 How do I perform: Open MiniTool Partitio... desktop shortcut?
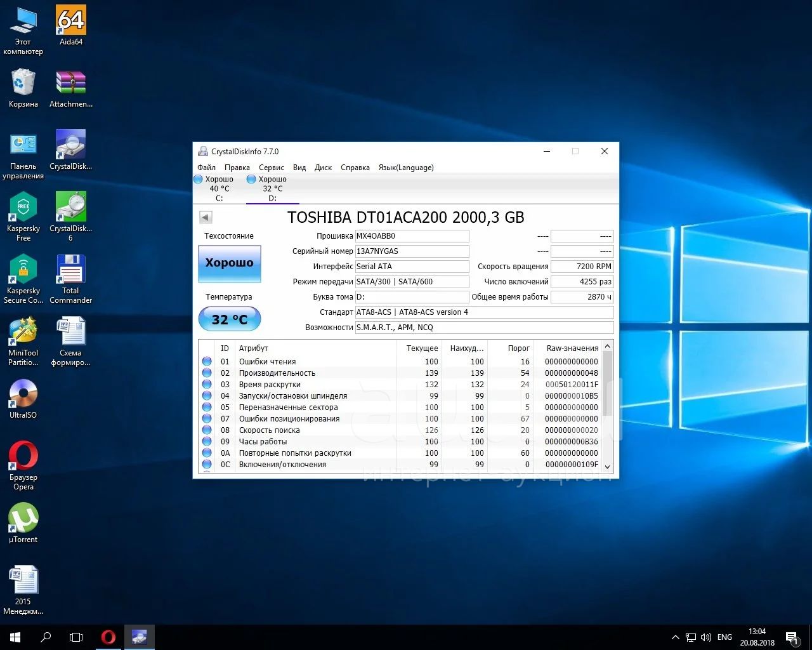pyautogui.click(x=23, y=342)
